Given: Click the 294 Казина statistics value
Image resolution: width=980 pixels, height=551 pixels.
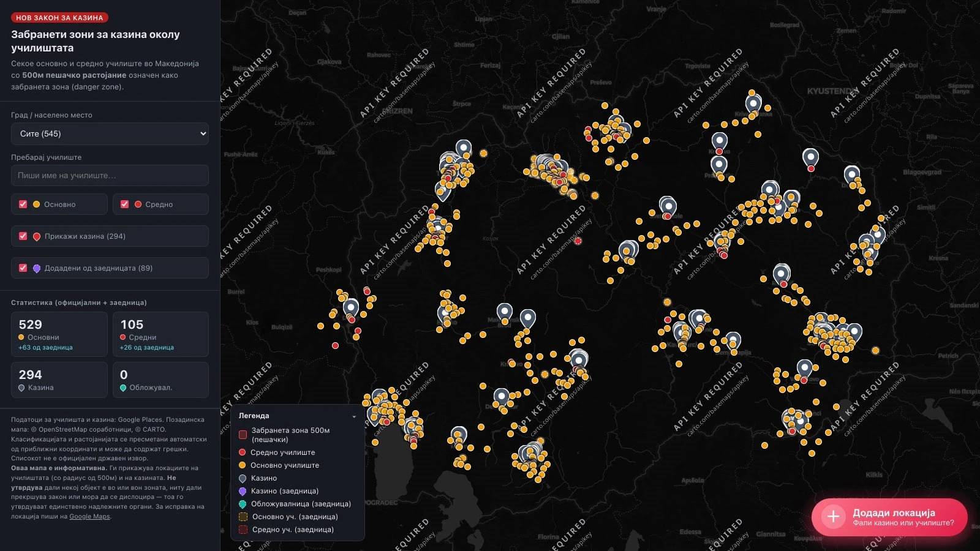Looking at the screenshot, I should 30,375.
